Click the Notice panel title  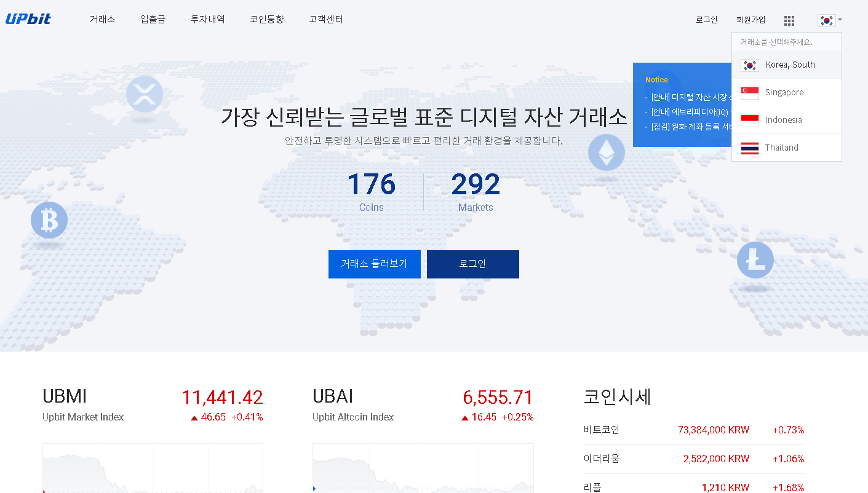tap(656, 80)
